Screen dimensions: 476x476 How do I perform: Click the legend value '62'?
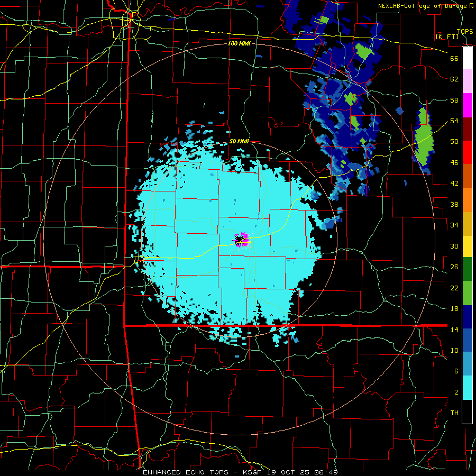pyautogui.click(x=454, y=79)
